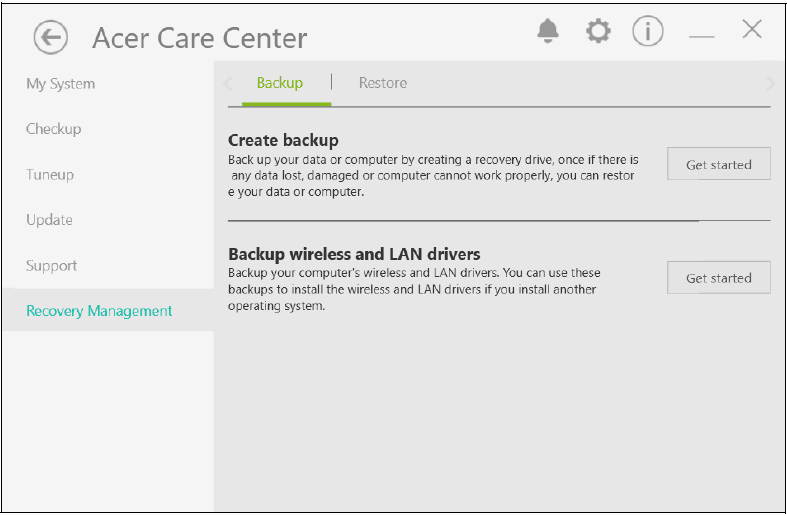Open My System in the sidebar
787x516 pixels.
coord(61,84)
